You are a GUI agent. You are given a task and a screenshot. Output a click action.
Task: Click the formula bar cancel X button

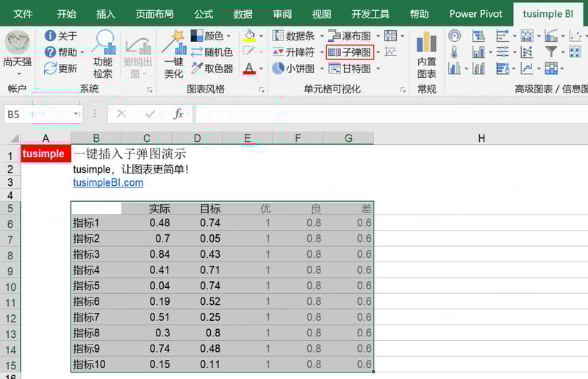[121, 114]
